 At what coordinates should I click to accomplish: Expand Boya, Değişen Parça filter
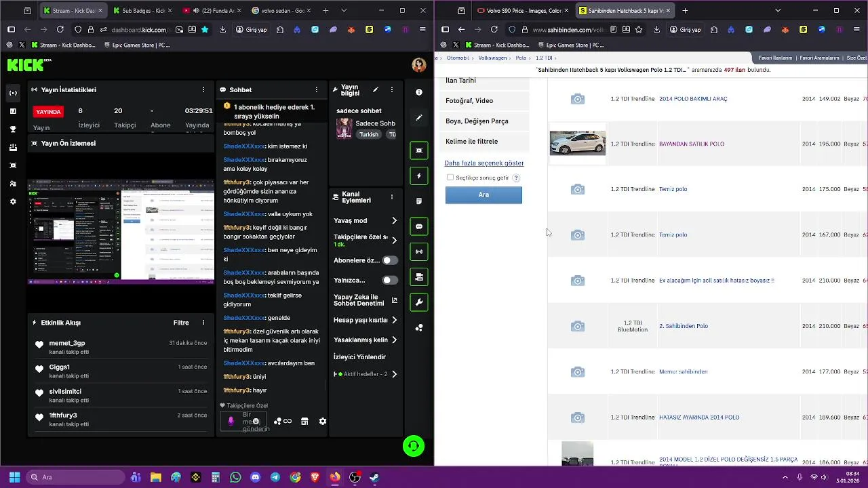485,121
